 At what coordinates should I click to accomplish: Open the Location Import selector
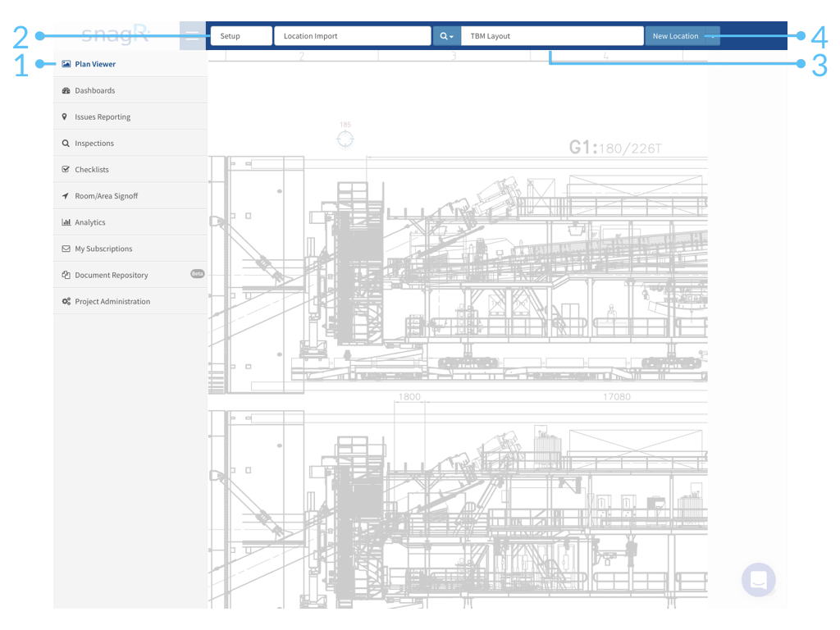point(353,36)
